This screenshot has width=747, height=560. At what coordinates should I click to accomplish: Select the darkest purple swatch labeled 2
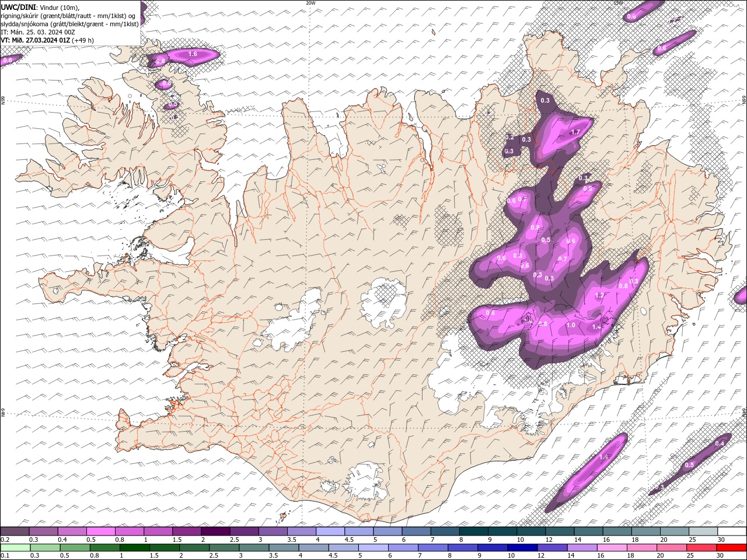(215, 531)
